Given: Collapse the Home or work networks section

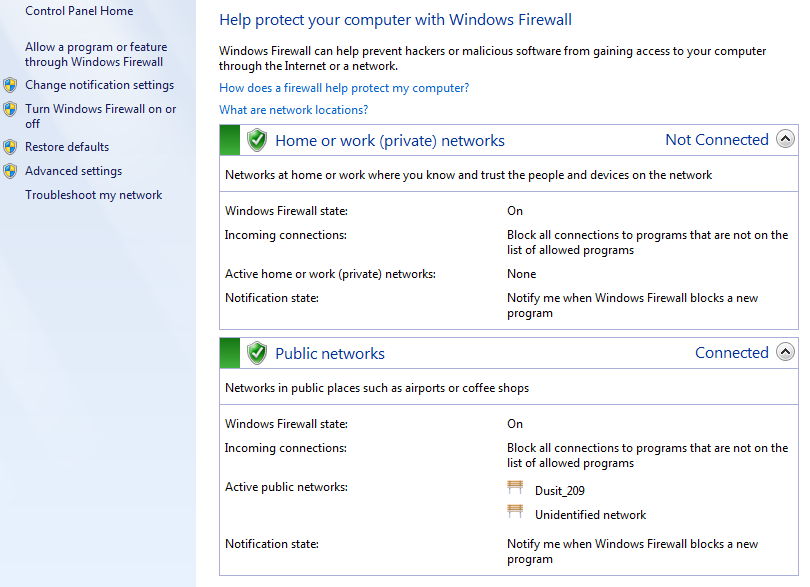Looking at the screenshot, I should click(x=785, y=140).
